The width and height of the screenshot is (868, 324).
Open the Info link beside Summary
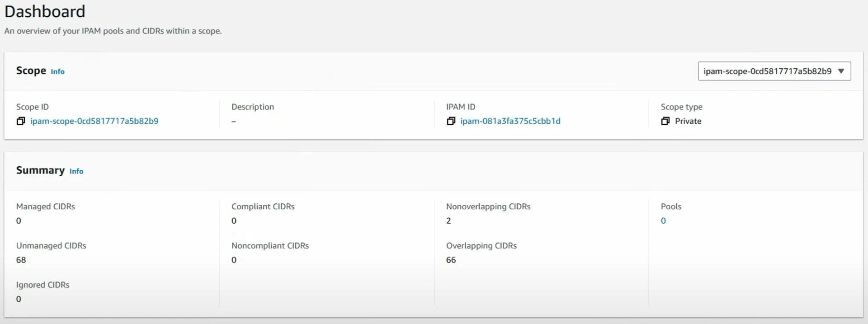(76, 171)
